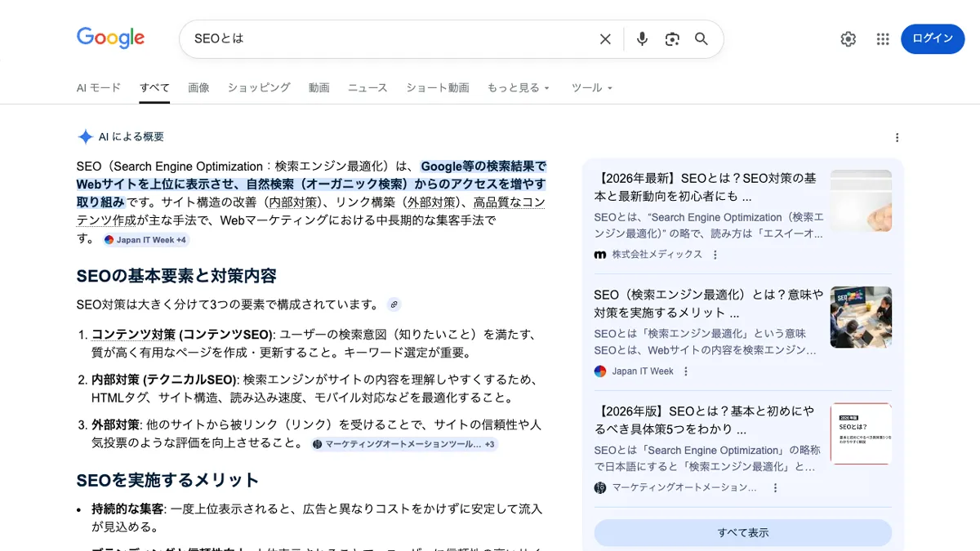Select the すべて tab
The image size is (980, 551).
pos(154,87)
